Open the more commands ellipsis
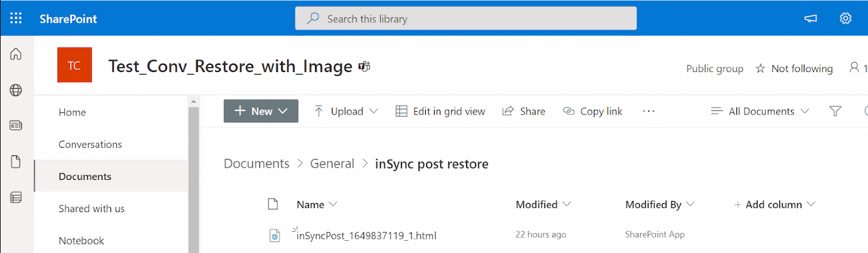Viewport: 868px width, 253px height. coord(648,111)
